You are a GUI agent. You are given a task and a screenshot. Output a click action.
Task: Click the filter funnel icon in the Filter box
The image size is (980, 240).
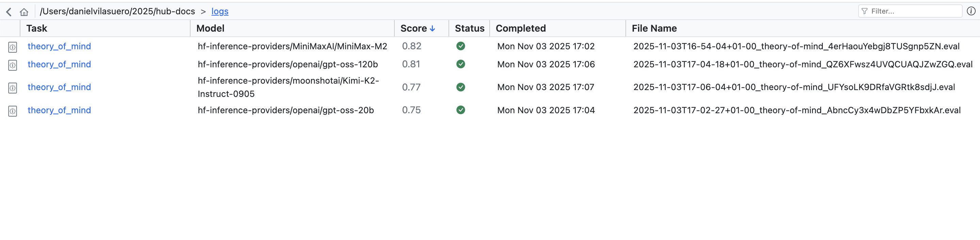[x=865, y=11]
